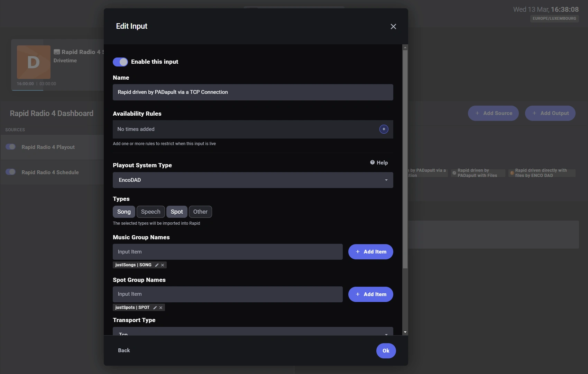
Task: Open the Transport Type dropdown
Action: click(253, 331)
